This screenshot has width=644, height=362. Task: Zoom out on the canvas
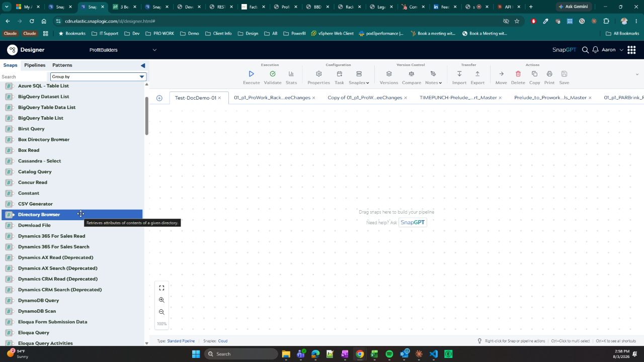162,312
